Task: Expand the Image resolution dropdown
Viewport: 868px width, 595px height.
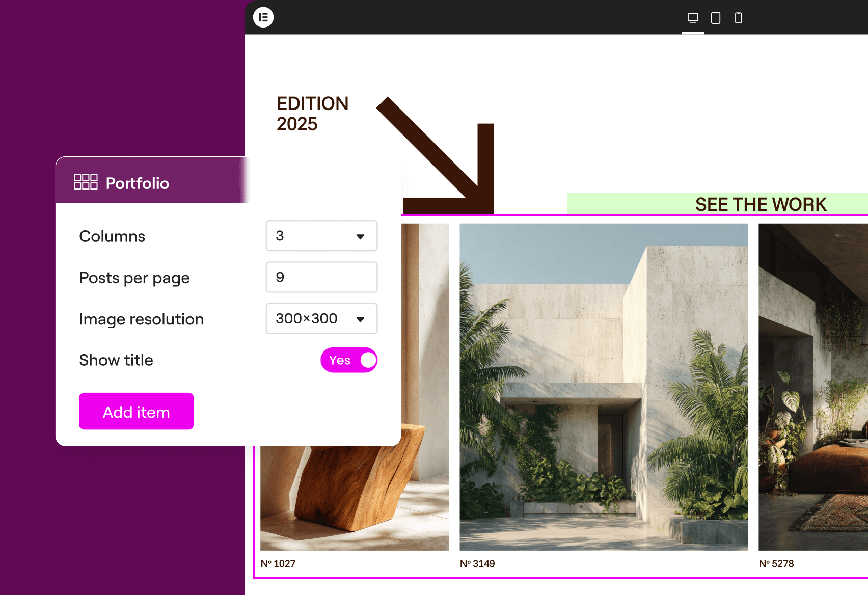Action: [321, 319]
